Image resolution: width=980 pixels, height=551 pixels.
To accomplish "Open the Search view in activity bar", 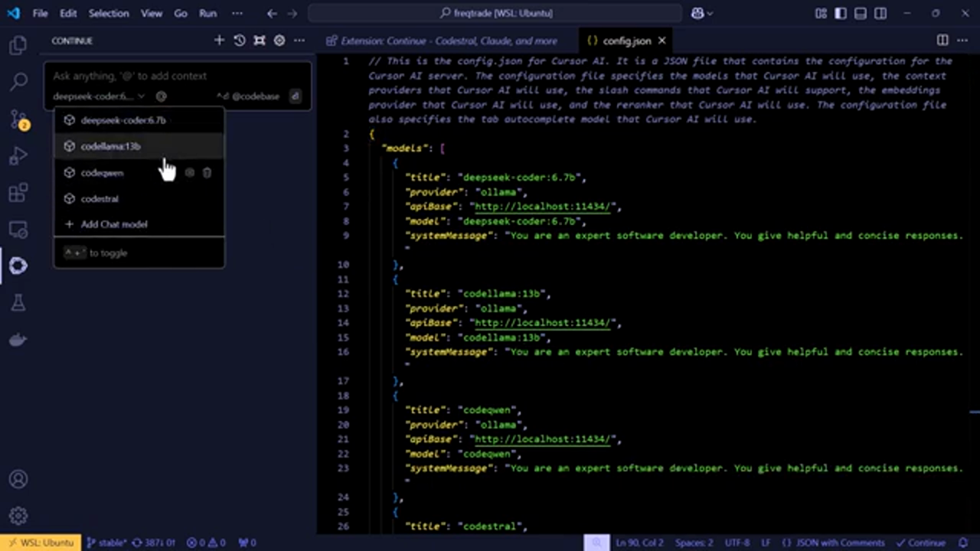I will tap(18, 81).
